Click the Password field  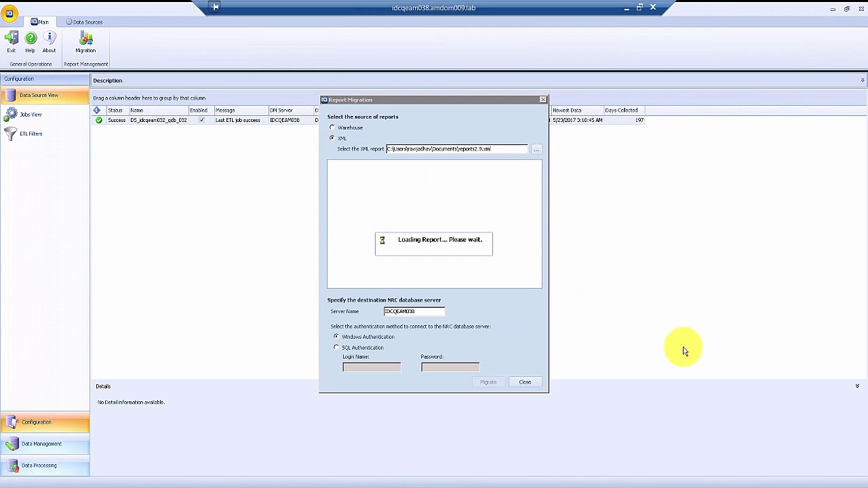pyautogui.click(x=450, y=367)
